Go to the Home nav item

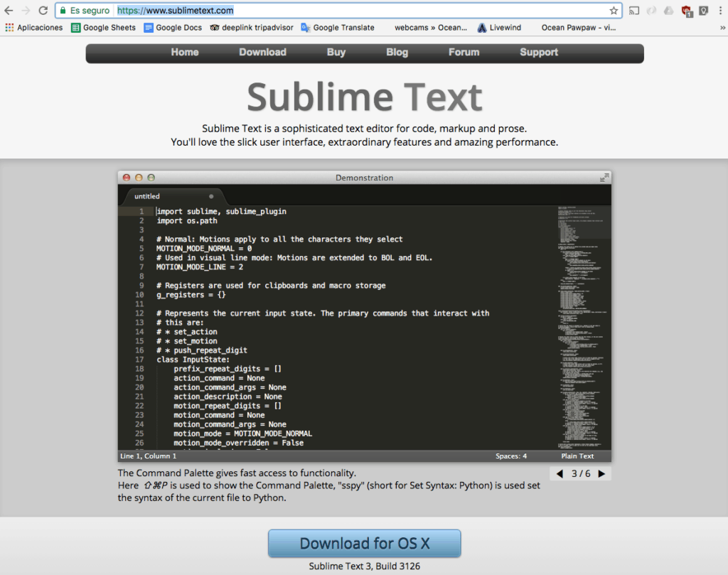(185, 53)
